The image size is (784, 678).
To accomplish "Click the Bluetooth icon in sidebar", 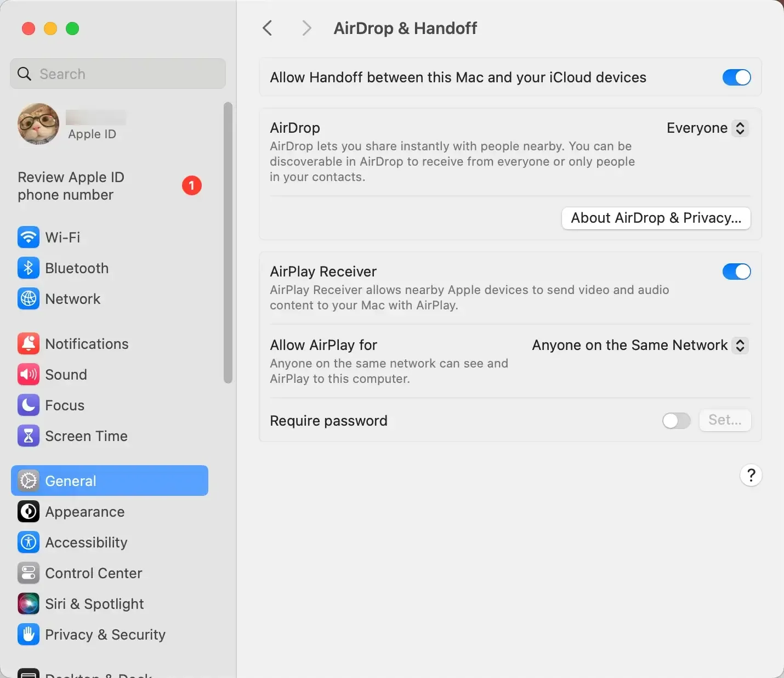I will (x=29, y=268).
